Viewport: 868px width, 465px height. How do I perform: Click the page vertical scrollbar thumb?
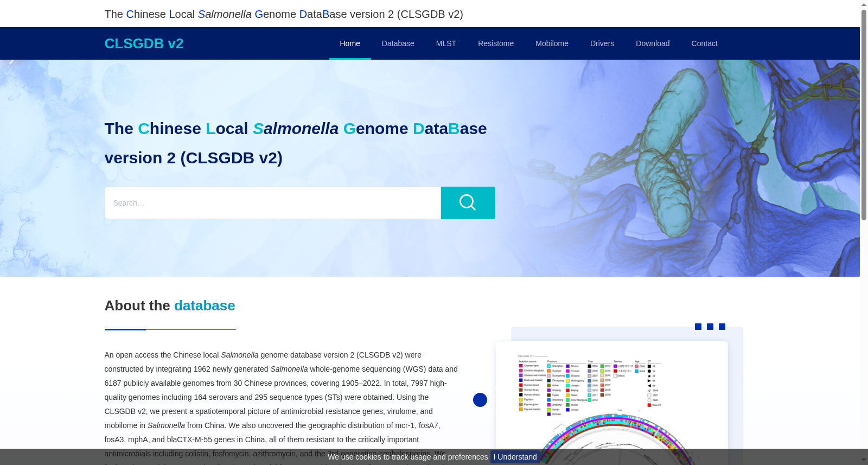tap(864, 114)
